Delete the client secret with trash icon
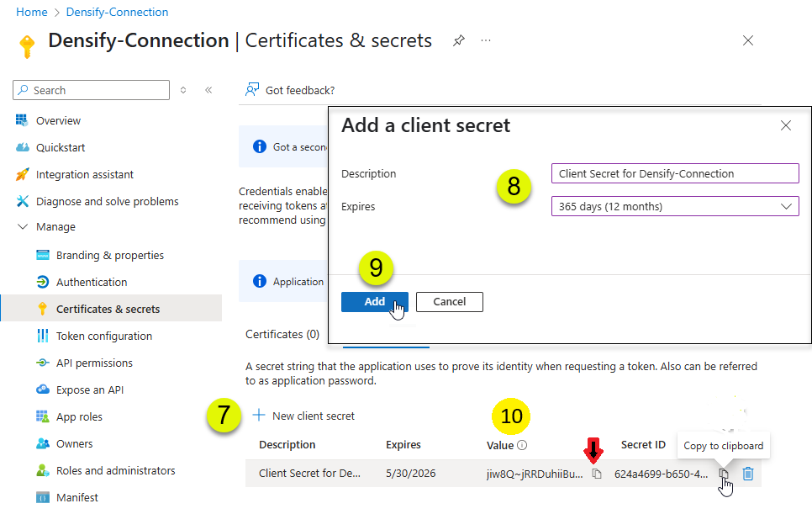 point(748,473)
